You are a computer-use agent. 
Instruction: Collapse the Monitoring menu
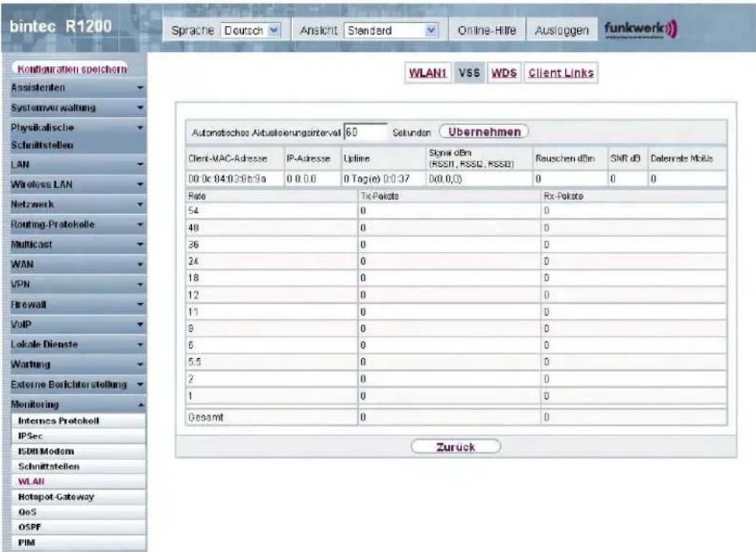point(78,405)
